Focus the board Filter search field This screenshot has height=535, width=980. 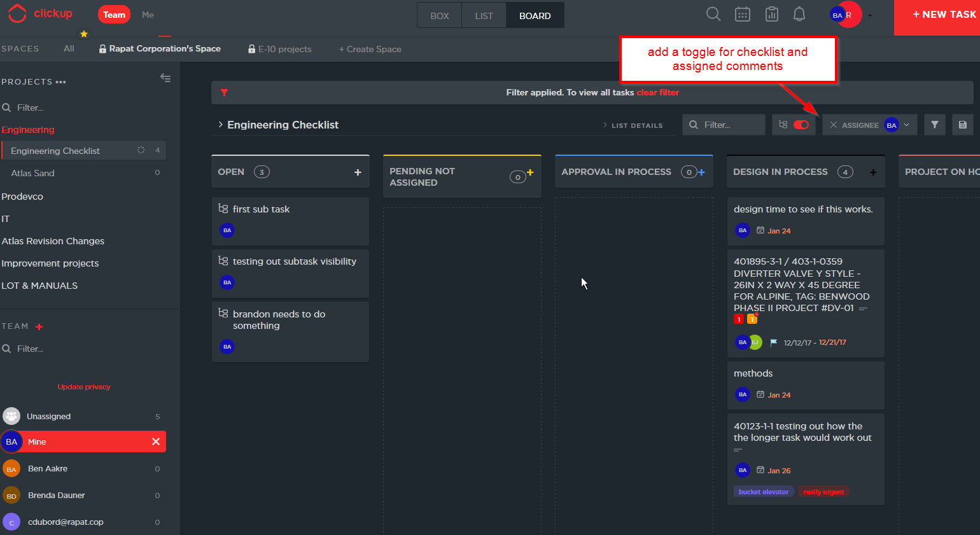coord(724,125)
